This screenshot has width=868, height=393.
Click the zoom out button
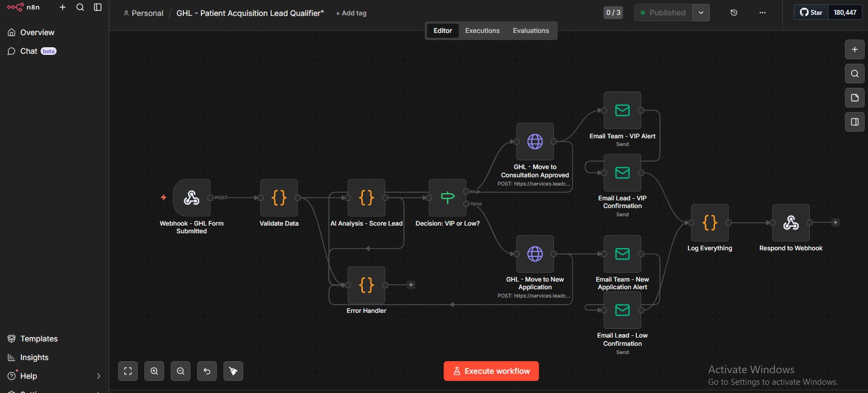(x=181, y=371)
